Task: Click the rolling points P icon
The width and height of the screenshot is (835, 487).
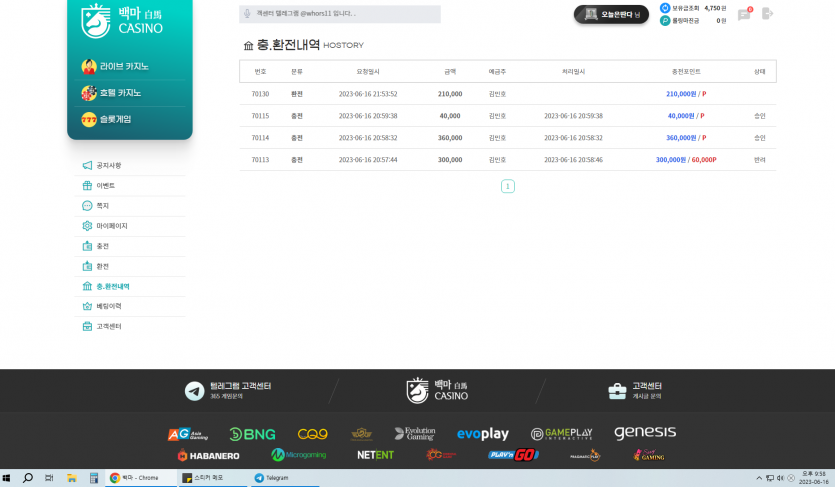Action: click(665, 21)
